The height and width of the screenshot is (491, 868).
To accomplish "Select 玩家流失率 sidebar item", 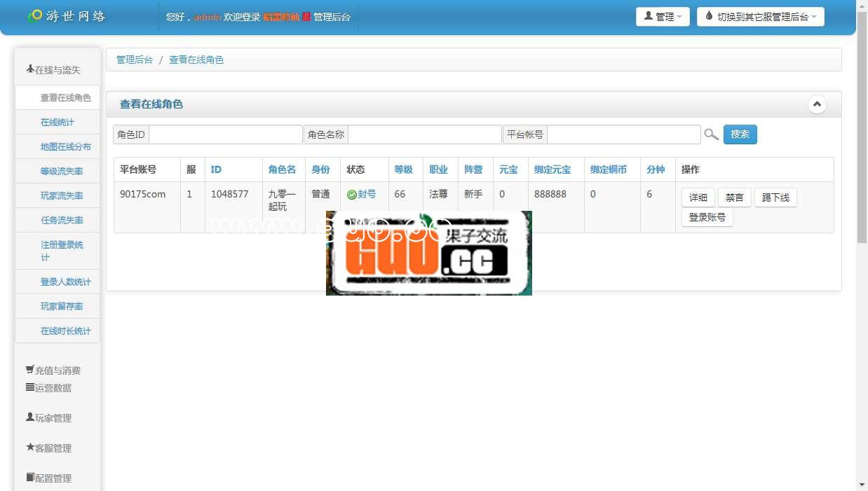I will point(57,196).
